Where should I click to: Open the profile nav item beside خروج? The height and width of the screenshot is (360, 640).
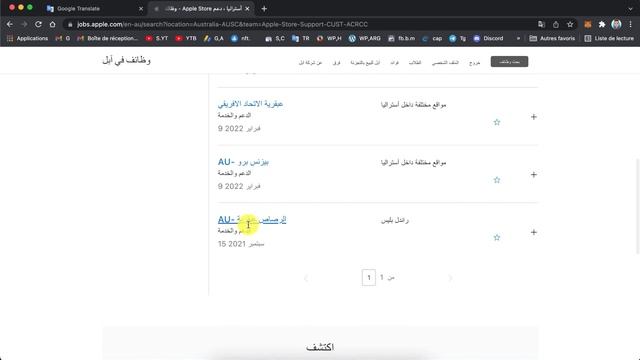pos(445,62)
